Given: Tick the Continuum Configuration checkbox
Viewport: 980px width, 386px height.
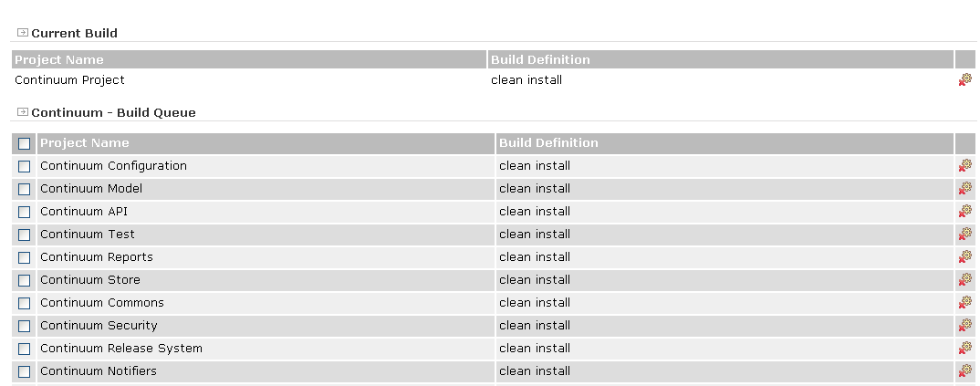Looking at the screenshot, I should point(25,166).
